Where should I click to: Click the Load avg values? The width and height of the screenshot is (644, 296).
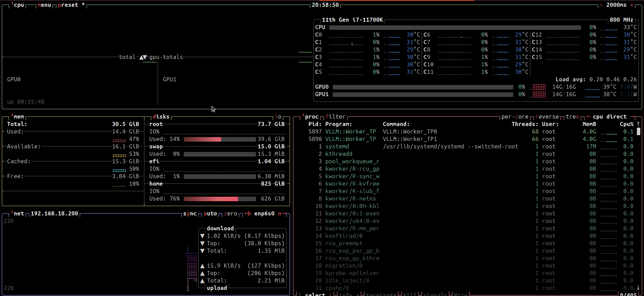click(x=613, y=79)
